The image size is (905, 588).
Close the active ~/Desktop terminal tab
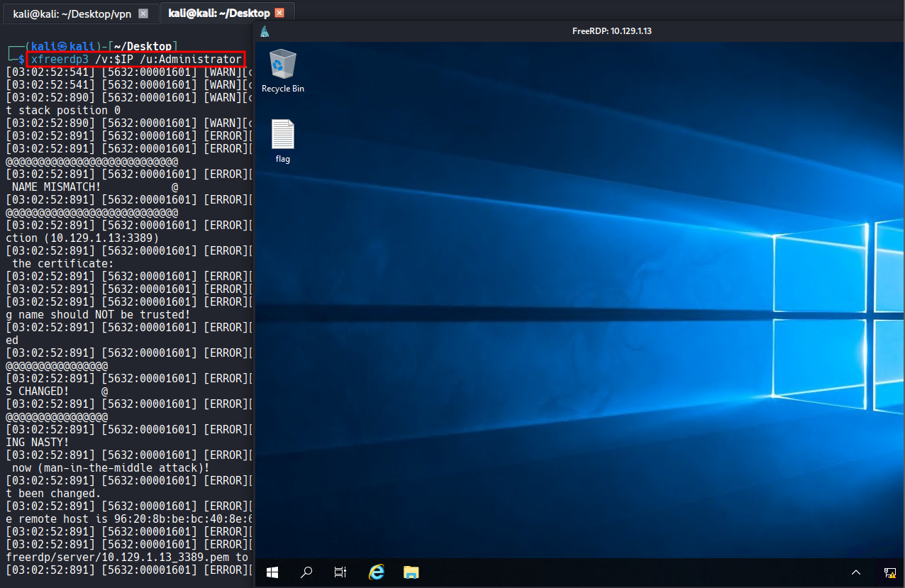[x=279, y=13]
